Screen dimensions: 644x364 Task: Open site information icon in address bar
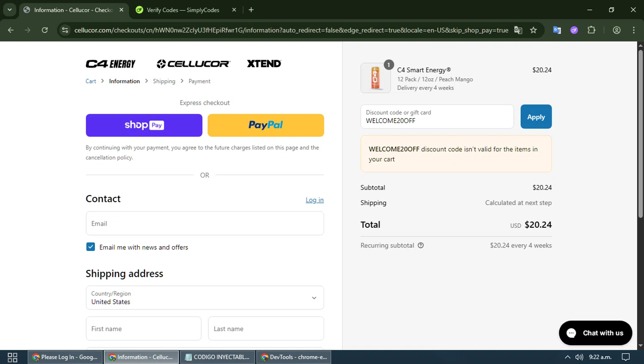click(x=65, y=30)
